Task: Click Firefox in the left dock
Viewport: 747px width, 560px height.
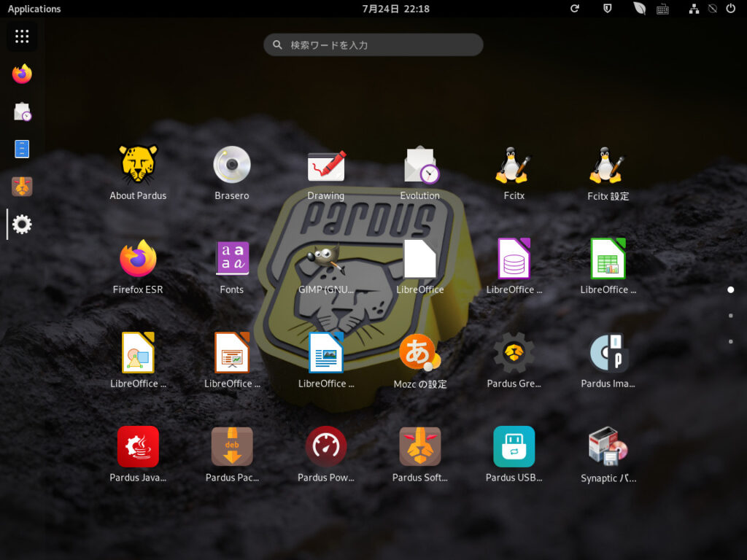Action: 22,74
